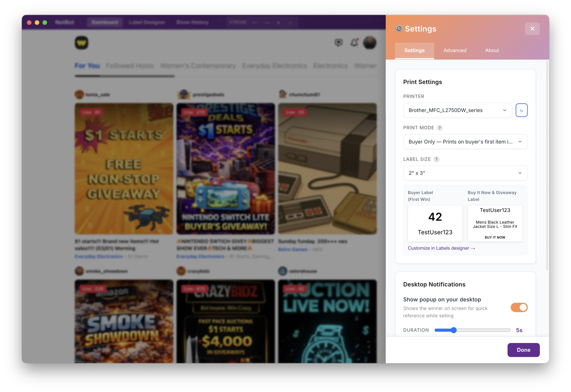The image size is (571, 392).
Task: Open Everyday Electronics link under the Nintendo Switch stream
Action: [x=200, y=257]
